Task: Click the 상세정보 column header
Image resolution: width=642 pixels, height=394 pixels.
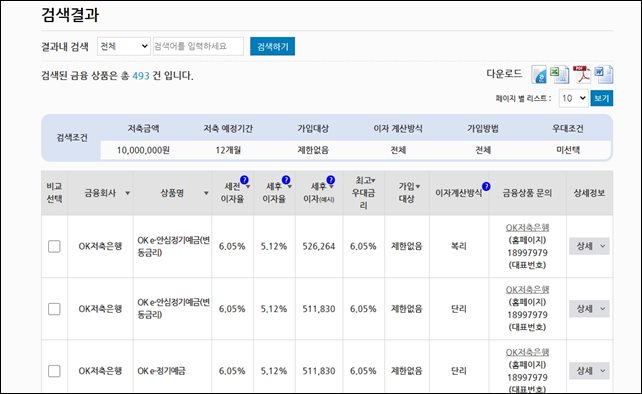Action: tap(589, 193)
